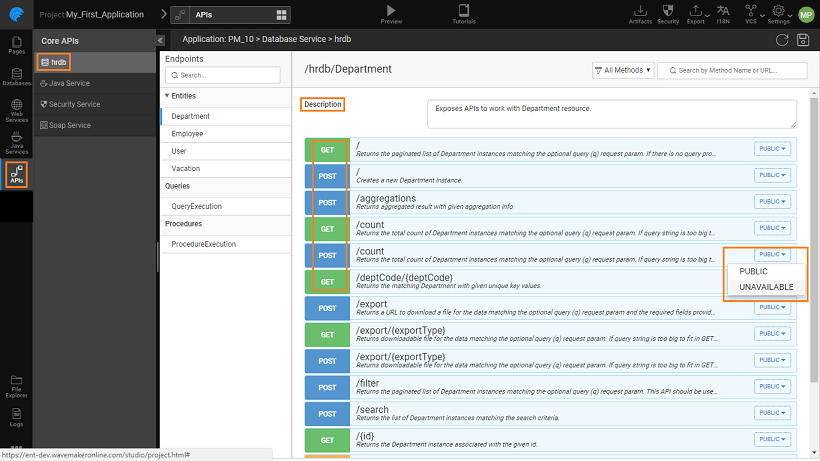Click the refresh icon above description
Screen dimensions: 820x461
(x=782, y=39)
